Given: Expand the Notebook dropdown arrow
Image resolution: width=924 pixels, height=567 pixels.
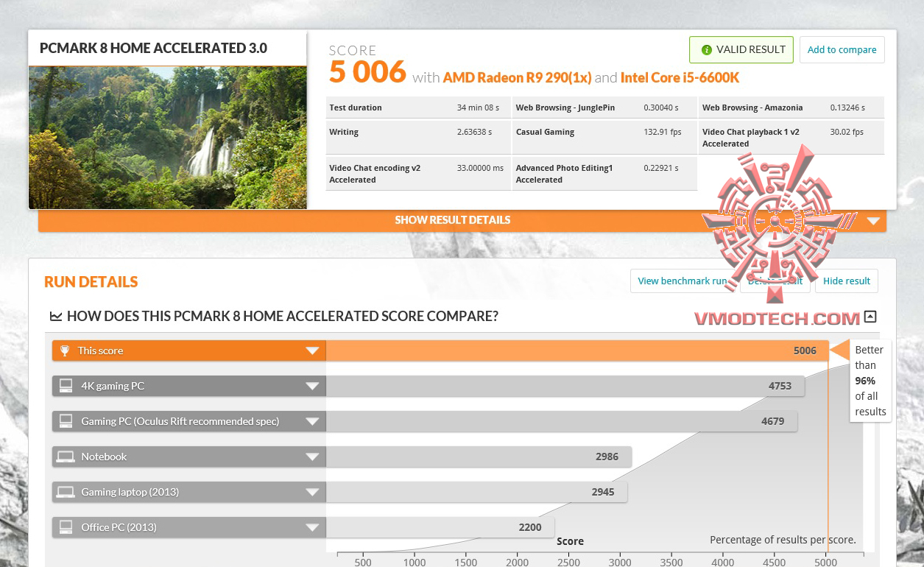Looking at the screenshot, I should coord(312,457).
